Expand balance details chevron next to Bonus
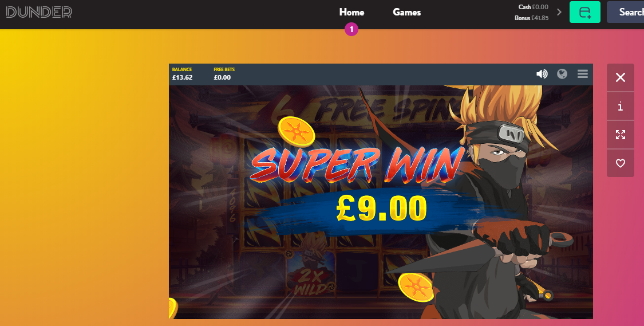The width and height of the screenshot is (644, 326). coord(559,12)
